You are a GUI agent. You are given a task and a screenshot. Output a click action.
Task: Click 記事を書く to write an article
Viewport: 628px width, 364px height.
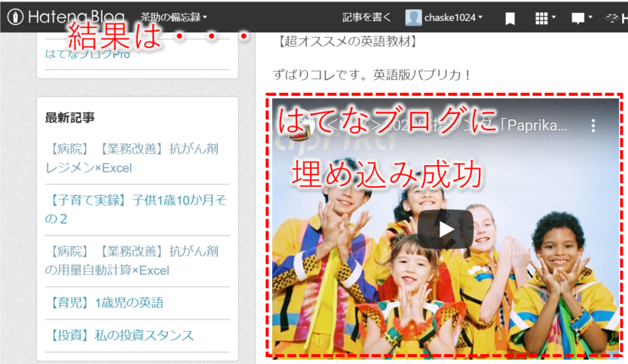(366, 17)
